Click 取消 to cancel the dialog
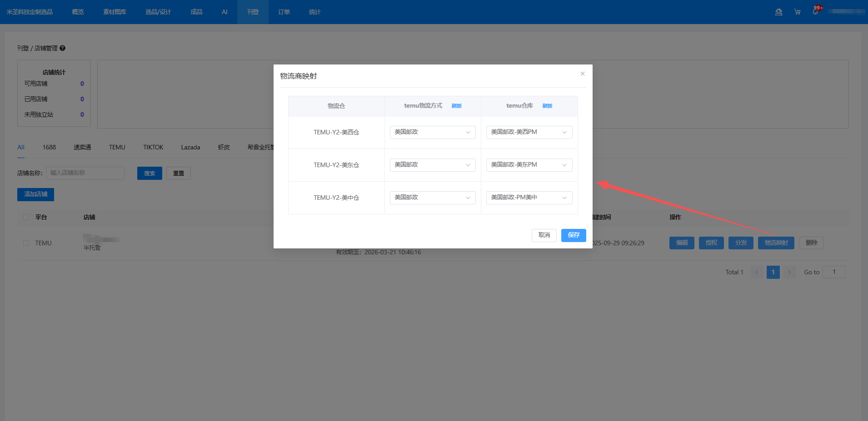The image size is (868, 421). pyautogui.click(x=544, y=235)
